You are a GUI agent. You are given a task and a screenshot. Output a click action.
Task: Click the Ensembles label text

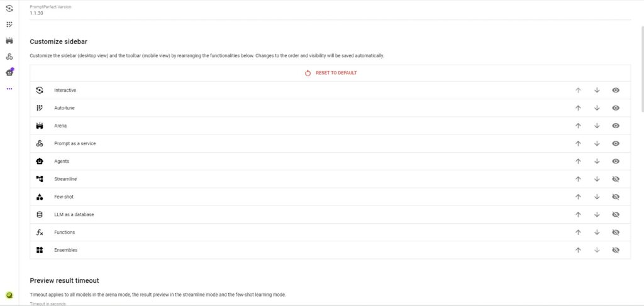click(x=65, y=250)
